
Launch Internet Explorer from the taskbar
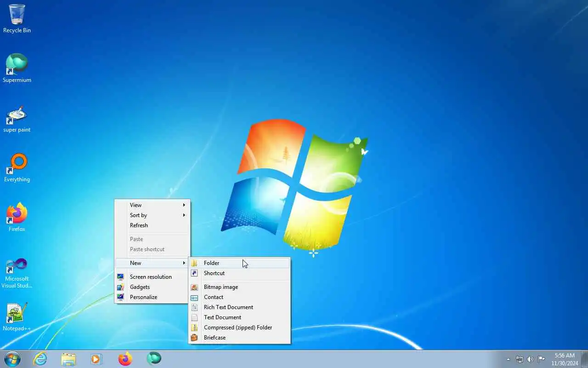tap(40, 359)
